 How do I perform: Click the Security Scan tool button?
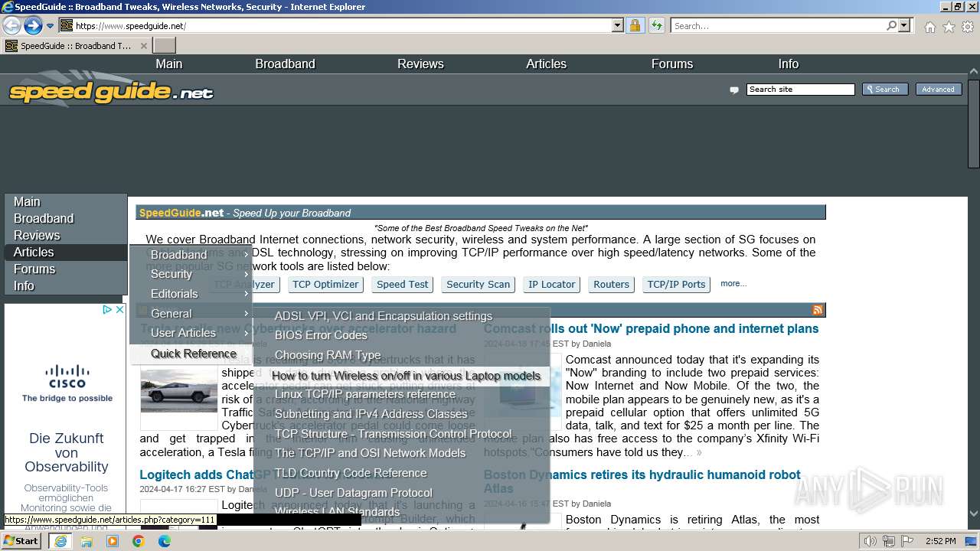click(x=478, y=284)
